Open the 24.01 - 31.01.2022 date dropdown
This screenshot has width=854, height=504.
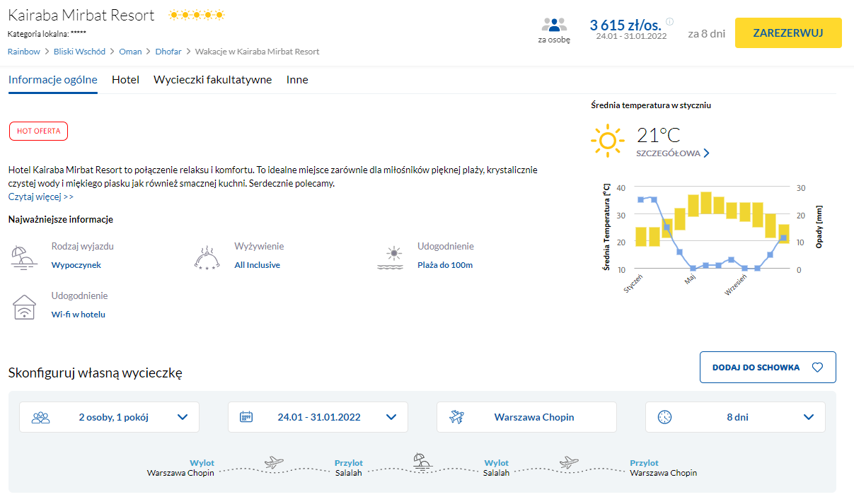pos(391,417)
